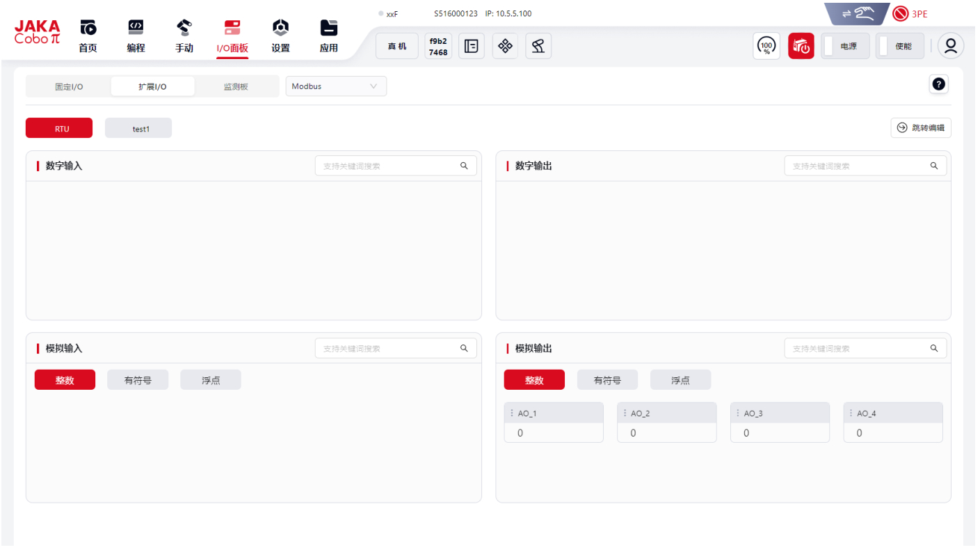Screen dimensions: 980x559
Task: Click the question mark help icon
Action: pos(938,85)
